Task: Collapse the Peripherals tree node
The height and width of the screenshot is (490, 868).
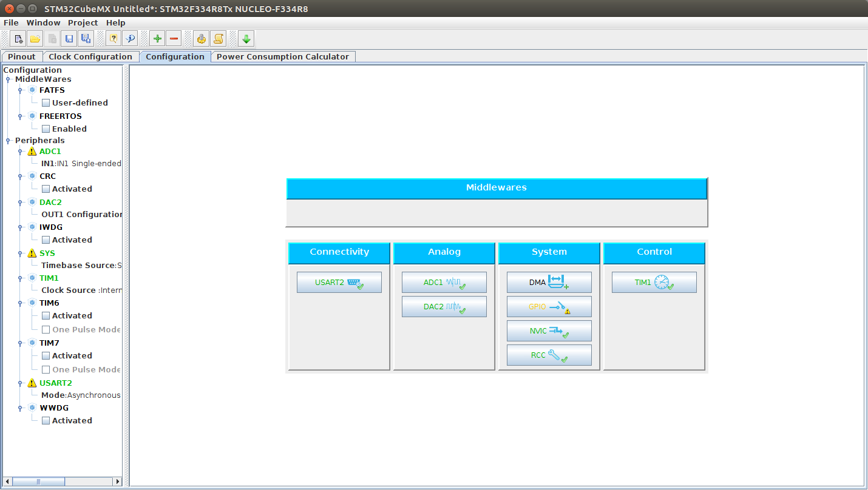Action: tap(8, 141)
